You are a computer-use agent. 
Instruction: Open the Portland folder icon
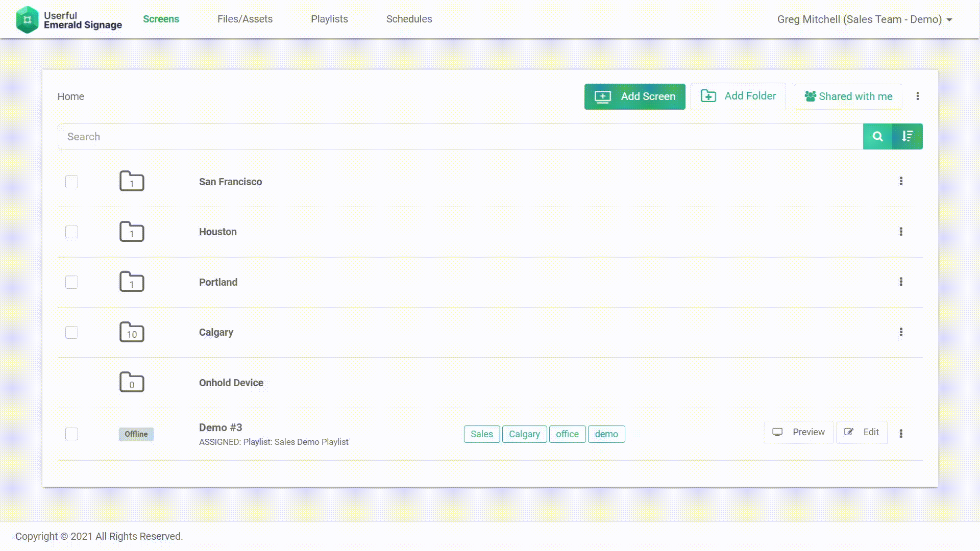[x=132, y=282]
